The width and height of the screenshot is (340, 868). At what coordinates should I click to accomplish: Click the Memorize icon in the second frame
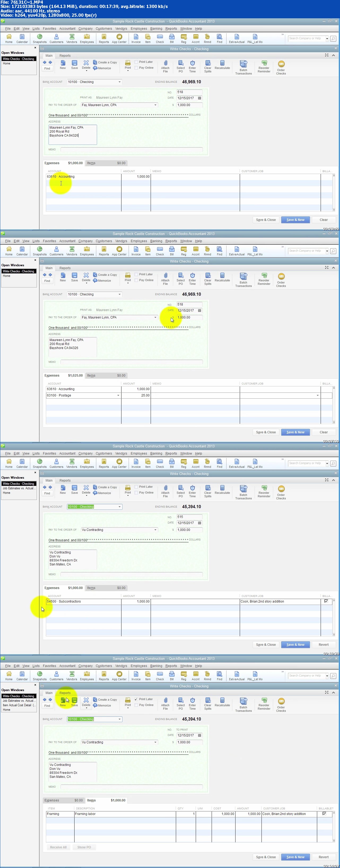pyautogui.click(x=102, y=280)
